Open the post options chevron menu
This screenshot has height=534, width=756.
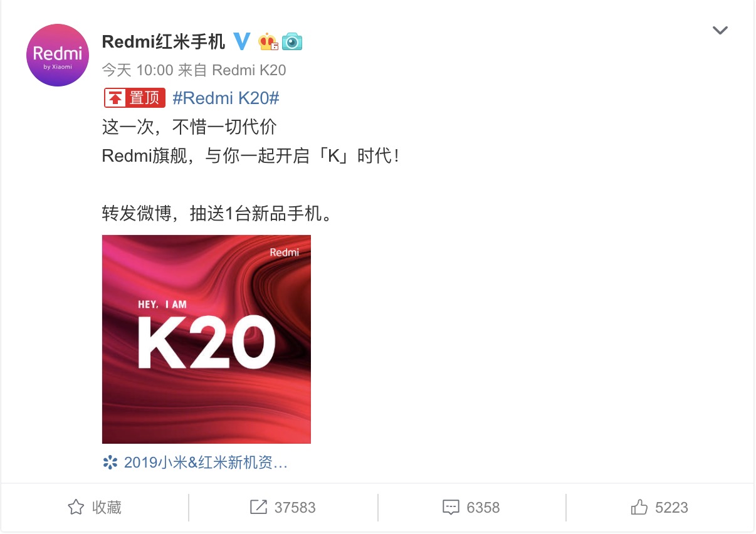720,30
